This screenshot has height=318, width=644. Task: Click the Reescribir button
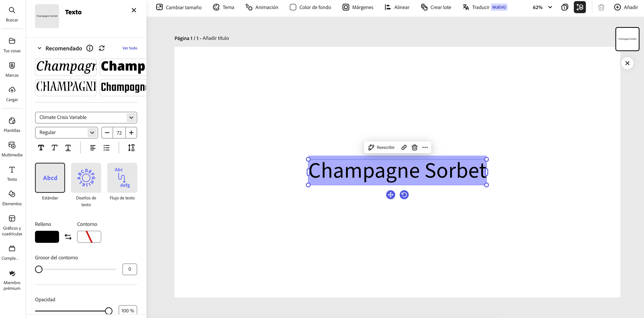point(381,147)
